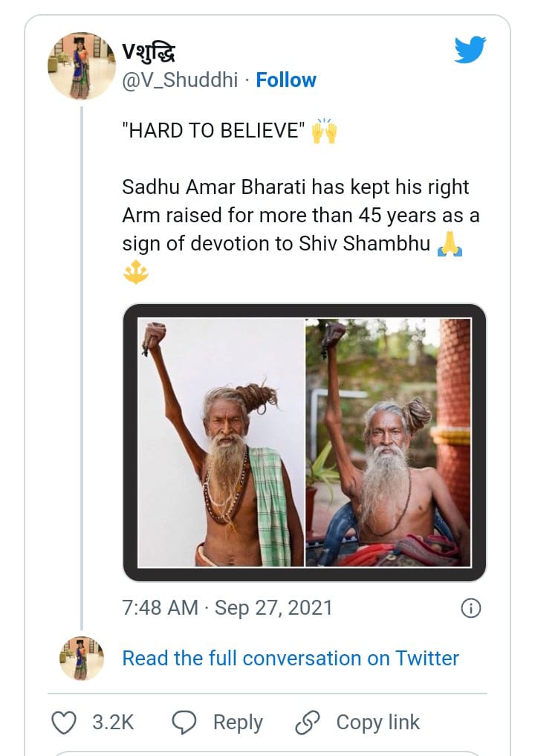Click the Reply text label
Viewport: 535px width, 756px height.
pos(238,723)
